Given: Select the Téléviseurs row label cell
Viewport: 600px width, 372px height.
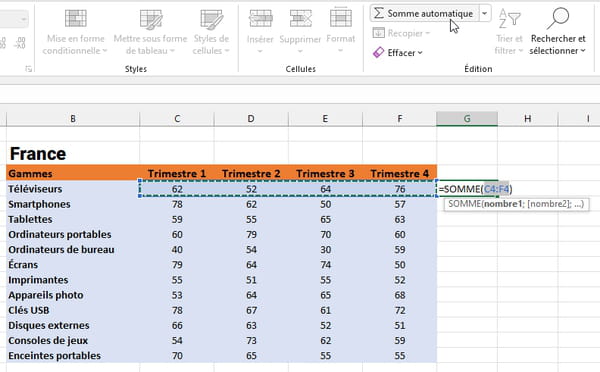Looking at the screenshot, I should coord(73,189).
